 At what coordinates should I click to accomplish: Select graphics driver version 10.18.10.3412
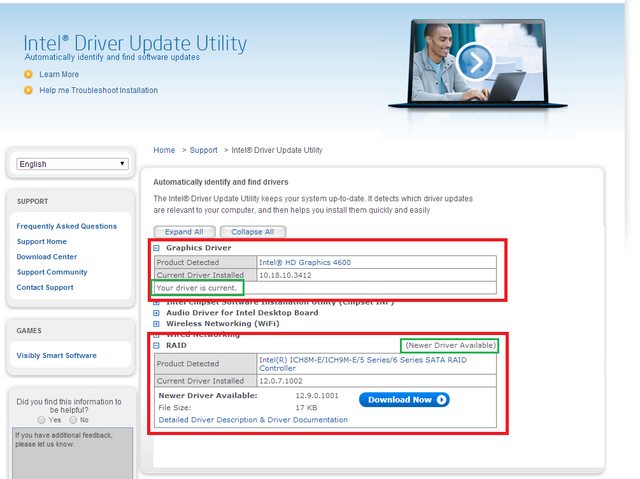[285, 275]
